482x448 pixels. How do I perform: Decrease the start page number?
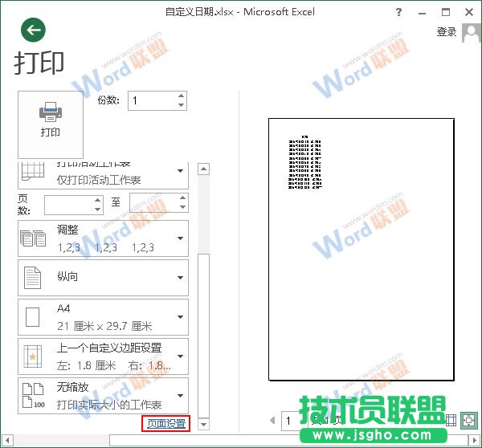click(x=97, y=210)
